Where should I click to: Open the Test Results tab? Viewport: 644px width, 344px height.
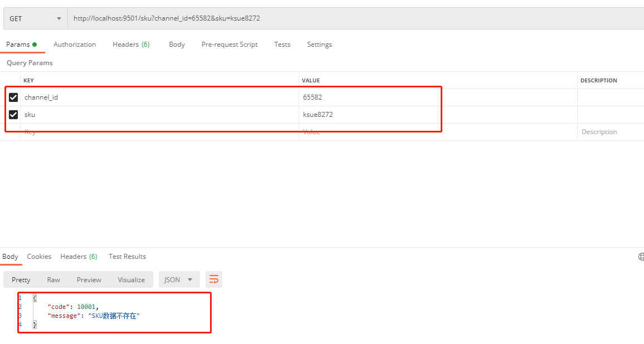point(128,257)
